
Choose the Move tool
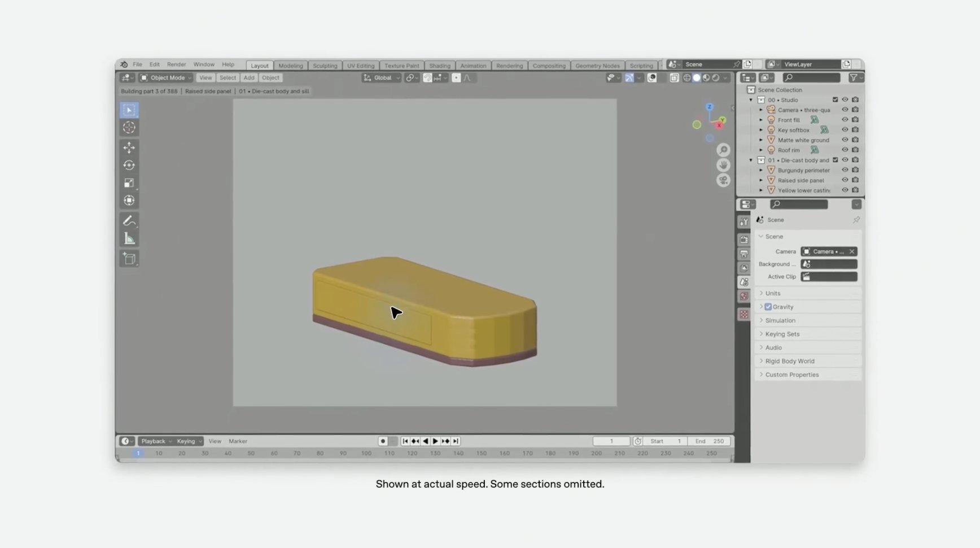(129, 147)
